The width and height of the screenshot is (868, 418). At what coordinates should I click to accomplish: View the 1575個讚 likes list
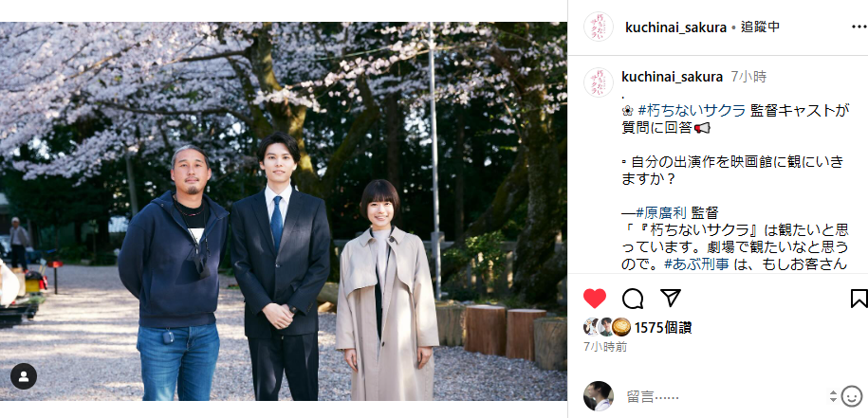click(663, 328)
